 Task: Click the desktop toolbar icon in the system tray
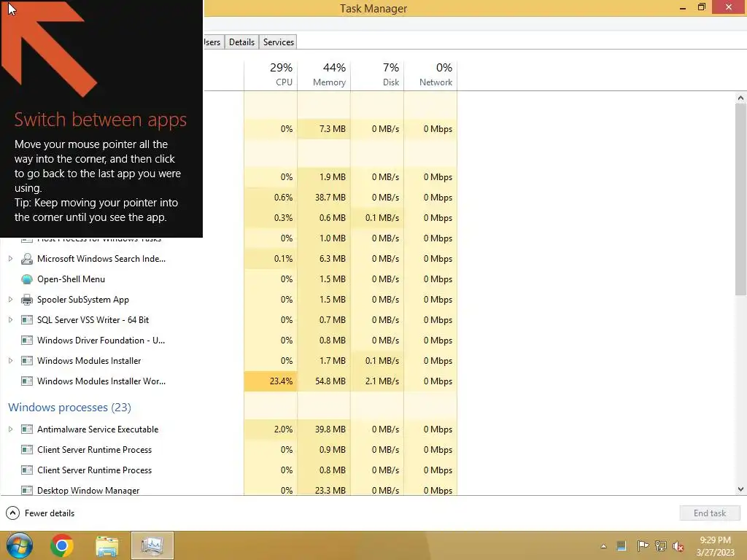(622, 546)
